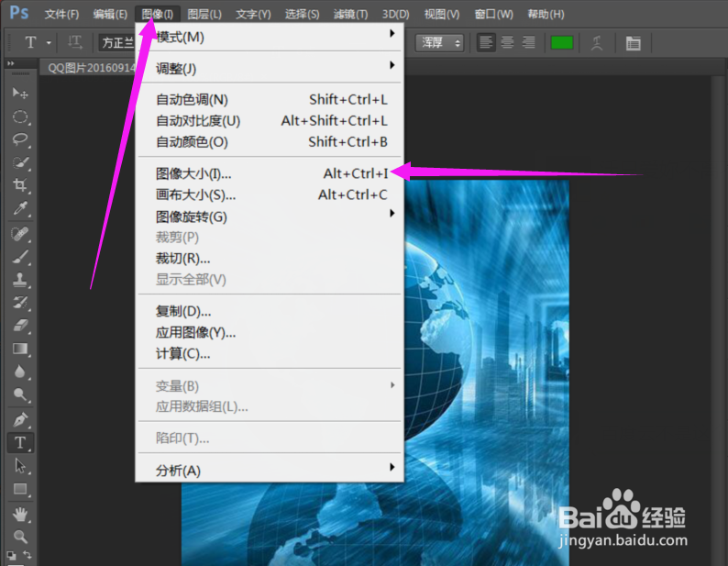Set center text alignment
The width and height of the screenshot is (728, 566).
point(507,43)
